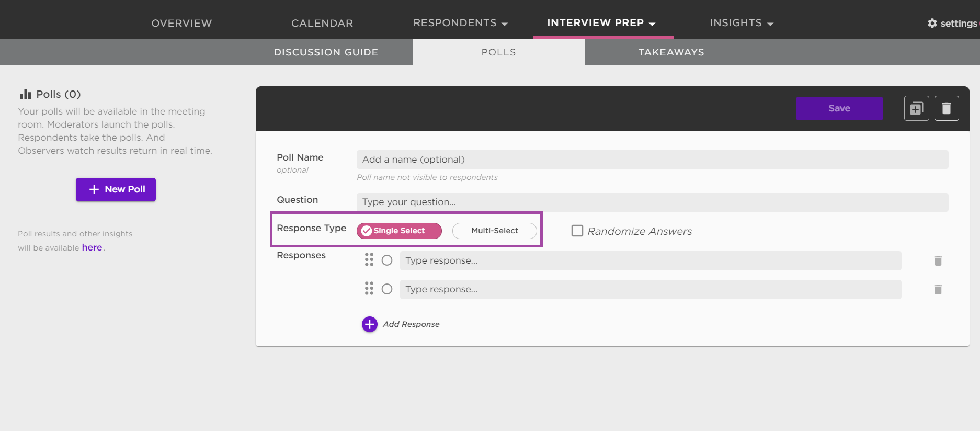This screenshot has height=431, width=980.
Task: Grab the first response drag handle
Action: tap(369, 260)
